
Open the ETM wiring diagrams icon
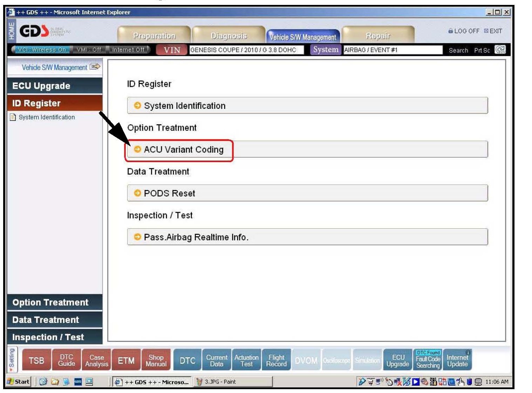[126, 360]
